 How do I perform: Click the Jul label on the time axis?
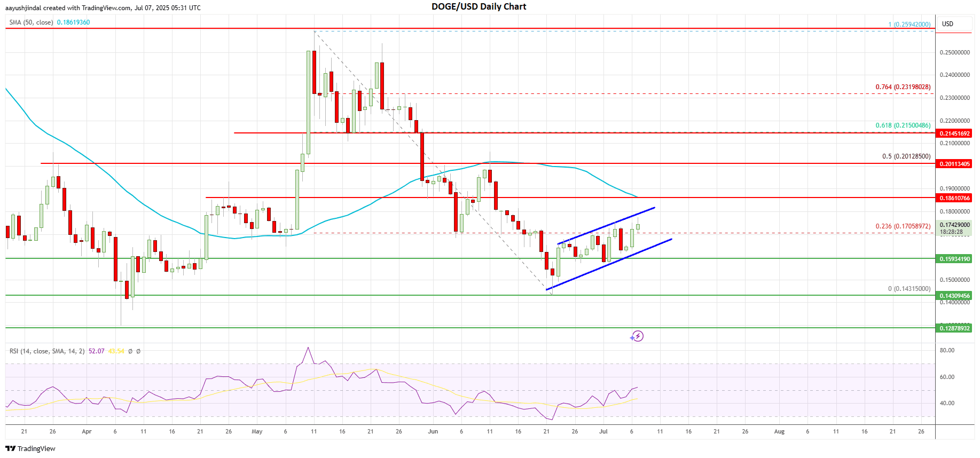pos(603,431)
